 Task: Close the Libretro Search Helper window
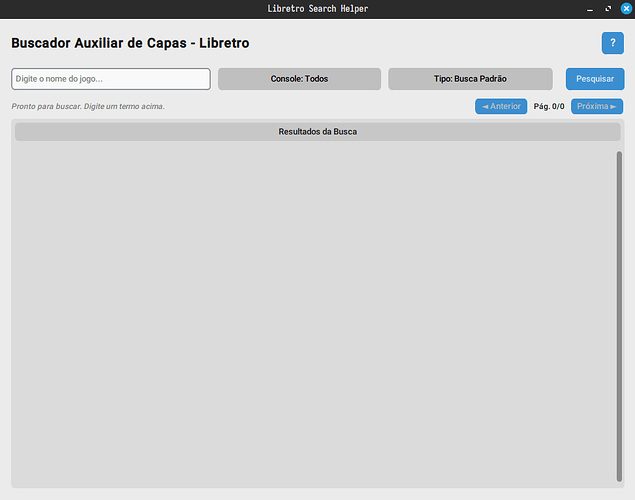[626, 9]
